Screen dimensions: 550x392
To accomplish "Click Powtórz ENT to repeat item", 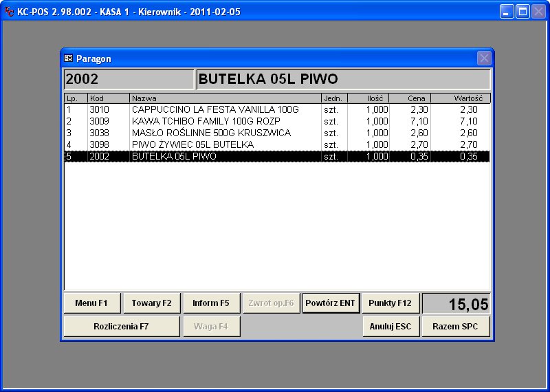I will pos(331,303).
